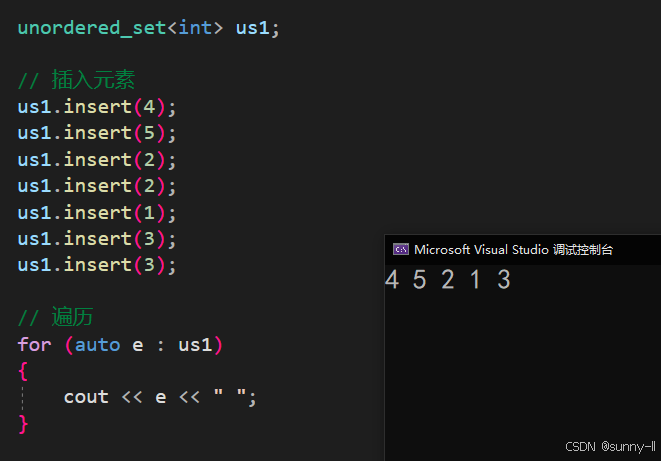
Task: Click the console window icon in title bar
Action: 400,250
